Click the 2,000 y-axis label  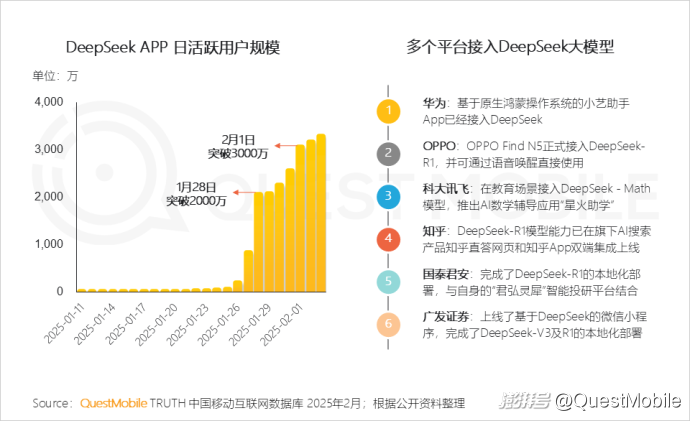[x=49, y=197]
